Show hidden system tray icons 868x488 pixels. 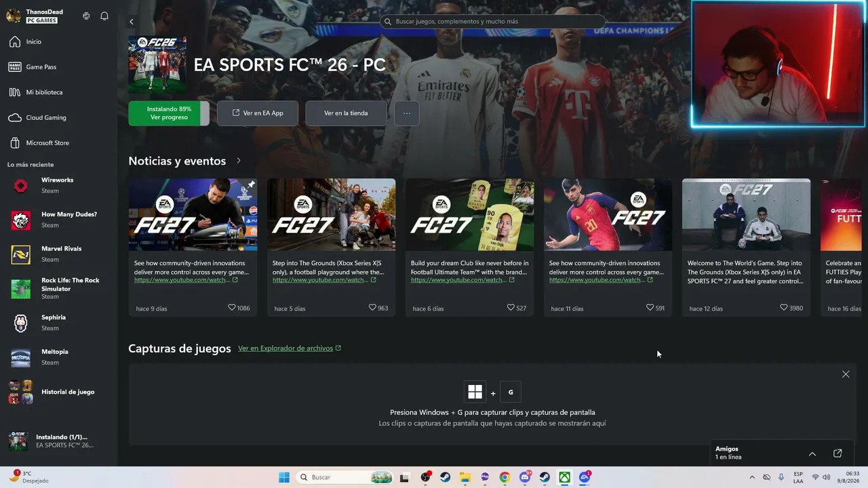click(x=751, y=477)
